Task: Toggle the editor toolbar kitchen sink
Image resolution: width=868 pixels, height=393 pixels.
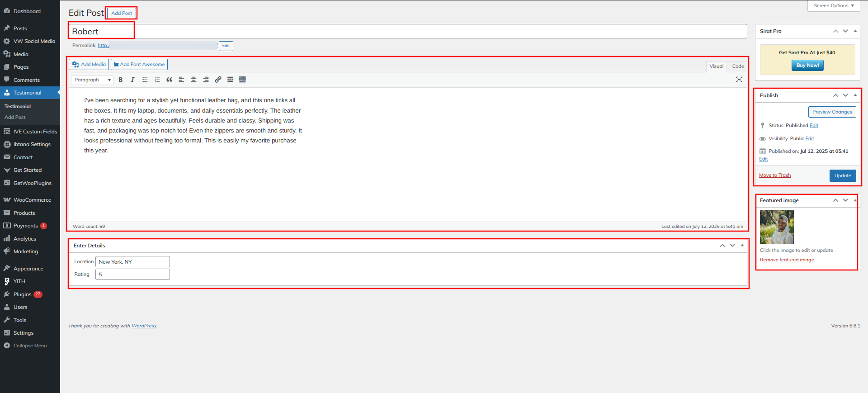Action: click(x=242, y=80)
